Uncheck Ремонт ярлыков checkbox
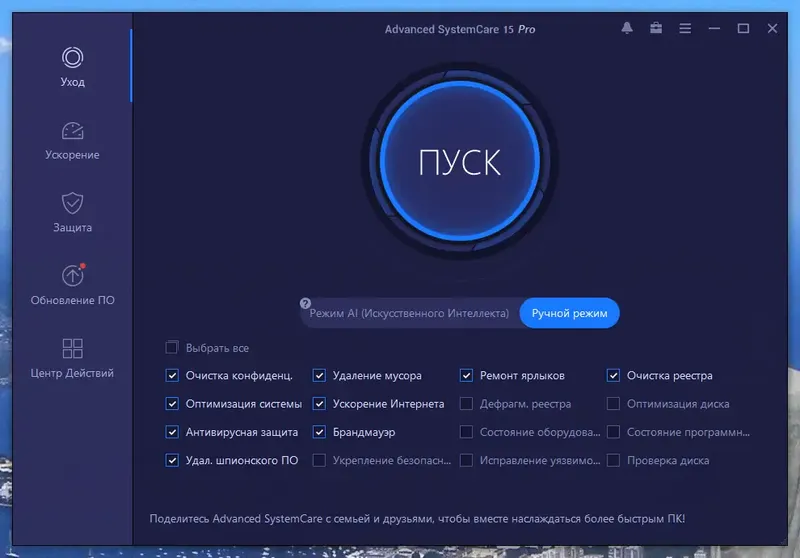 click(x=466, y=376)
